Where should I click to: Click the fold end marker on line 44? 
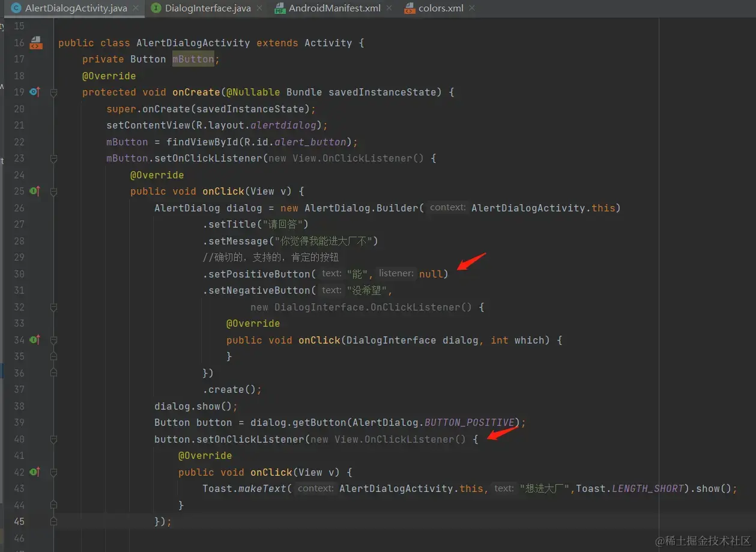(53, 505)
